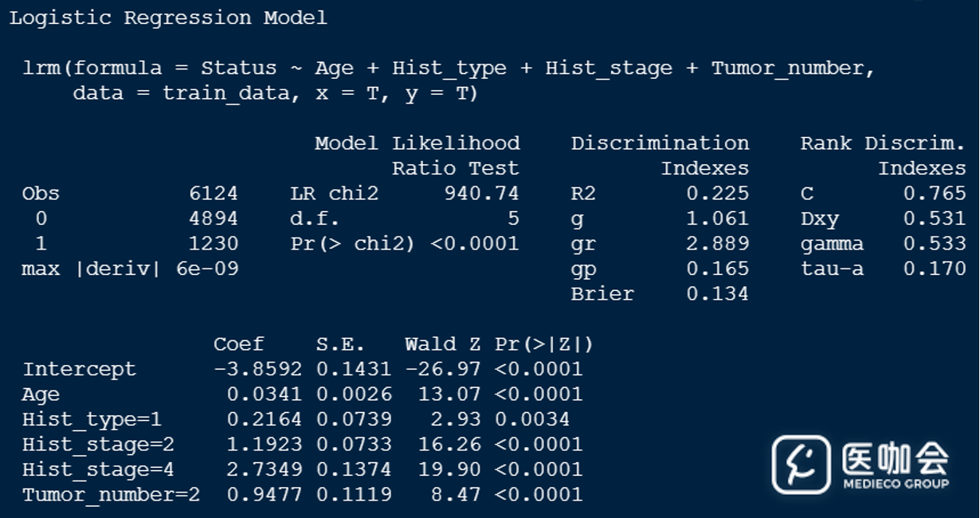Click the Hist_stage=4 coefficient 2.7349
The width and height of the screenshot is (980, 518).
264,469
